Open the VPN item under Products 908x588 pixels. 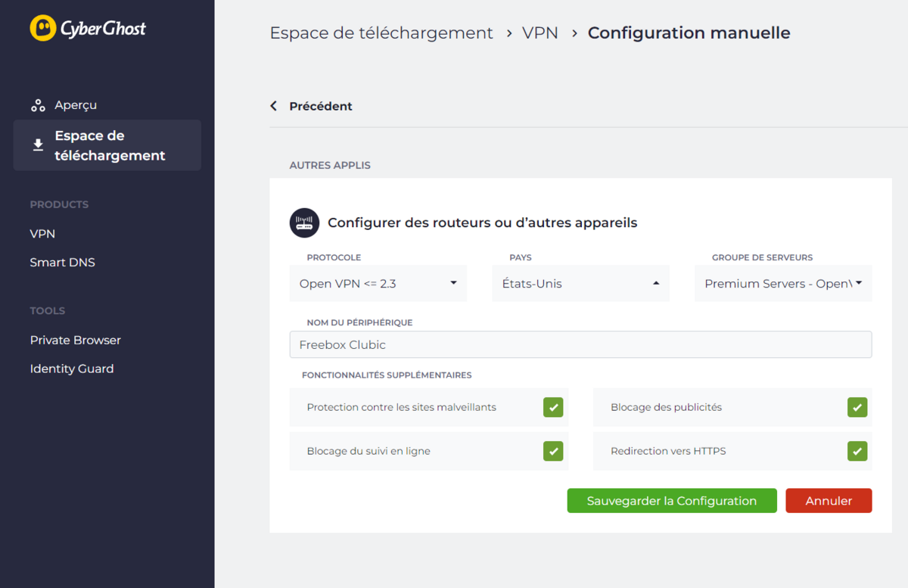click(42, 234)
